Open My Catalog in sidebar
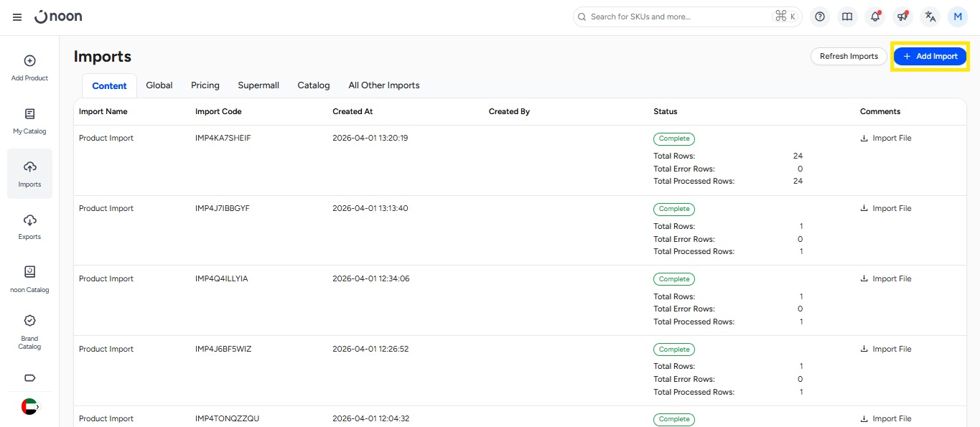This screenshot has width=980, height=427. point(29,121)
